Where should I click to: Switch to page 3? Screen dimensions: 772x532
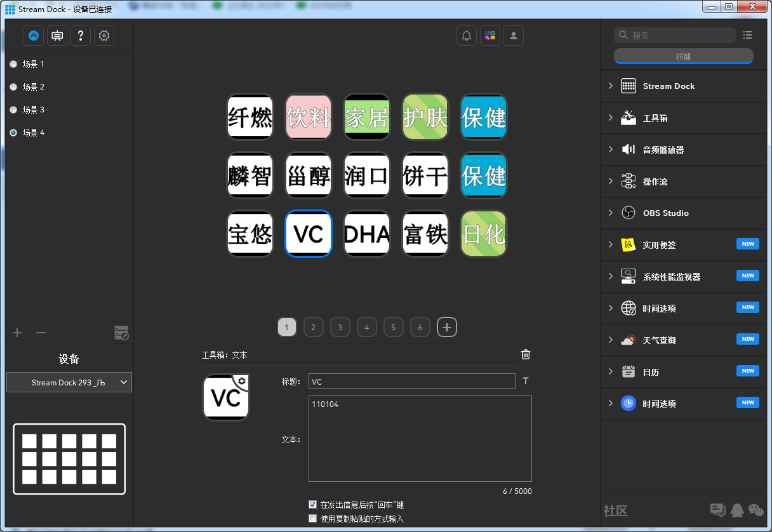tap(340, 328)
